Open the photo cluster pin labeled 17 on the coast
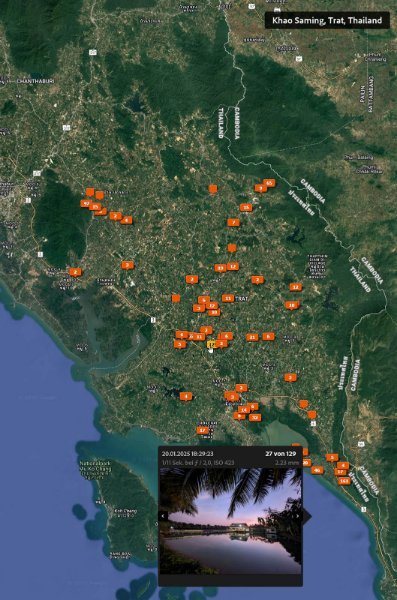The height and width of the screenshot is (600, 397). click(x=203, y=430)
